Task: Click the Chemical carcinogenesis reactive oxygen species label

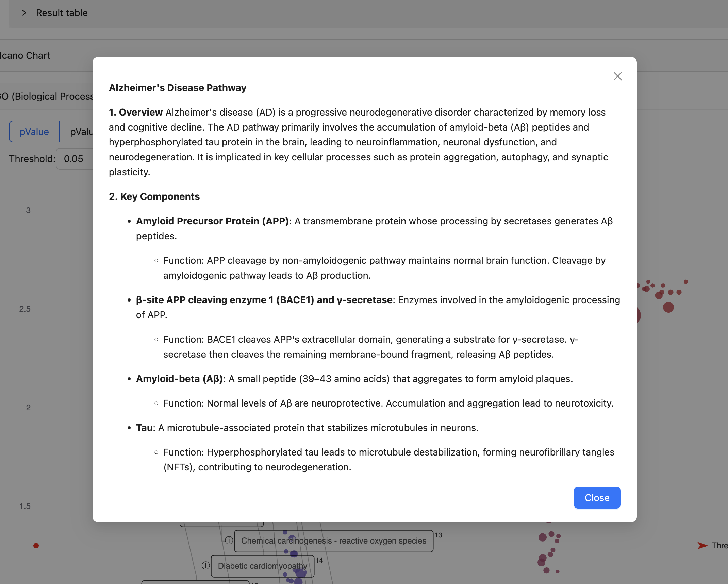Action: 333,540
